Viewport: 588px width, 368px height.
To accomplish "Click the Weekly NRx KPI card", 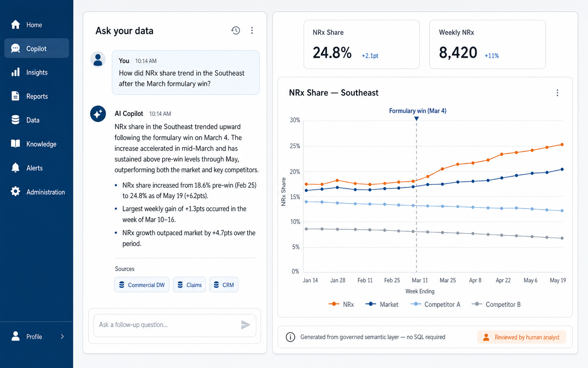I will (x=488, y=44).
